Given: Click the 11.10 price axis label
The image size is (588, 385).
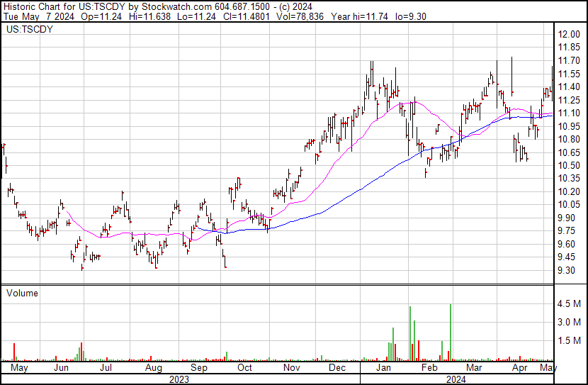Looking at the screenshot, I should 570,113.
